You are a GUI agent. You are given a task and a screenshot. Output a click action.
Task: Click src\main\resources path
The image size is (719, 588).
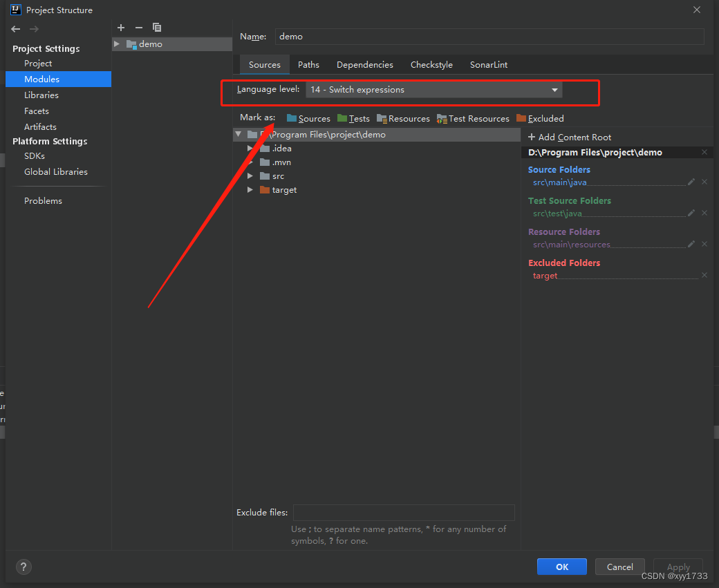pos(571,245)
